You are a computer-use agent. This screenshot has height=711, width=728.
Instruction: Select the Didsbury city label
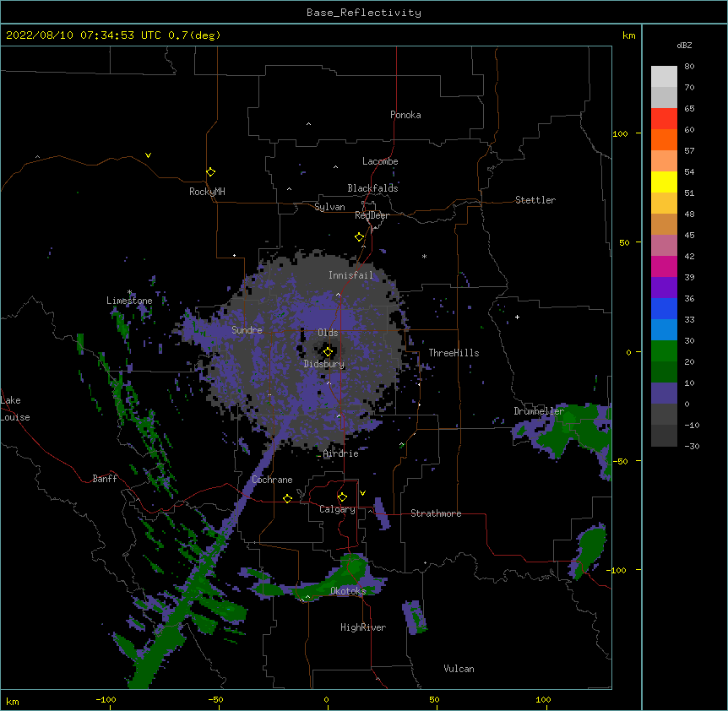tap(324, 364)
